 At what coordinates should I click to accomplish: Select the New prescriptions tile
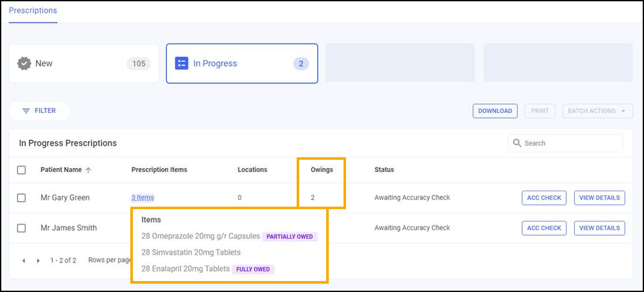coord(83,64)
